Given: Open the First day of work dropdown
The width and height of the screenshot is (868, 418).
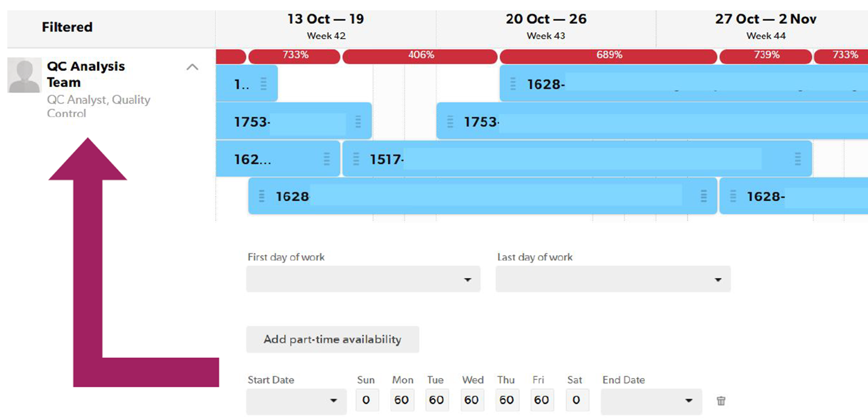Looking at the screenshot, I should pyautogui.click(x=363, y=280).
